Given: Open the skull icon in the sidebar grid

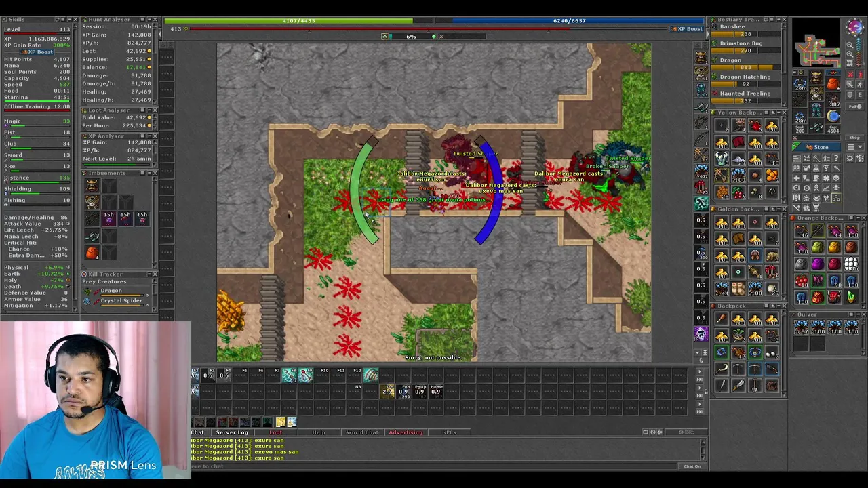Looking at the screenshot, I should click(x=836, y=178).
